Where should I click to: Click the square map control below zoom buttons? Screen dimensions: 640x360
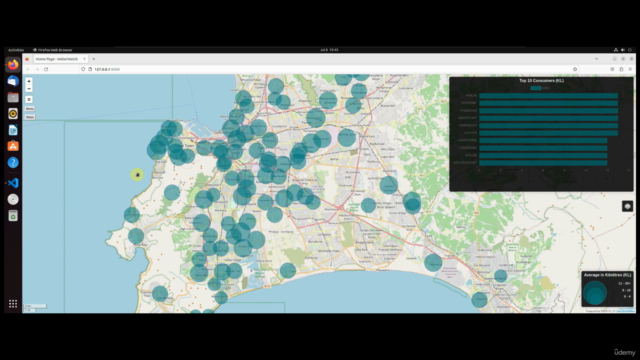click(x=29, y=99)
